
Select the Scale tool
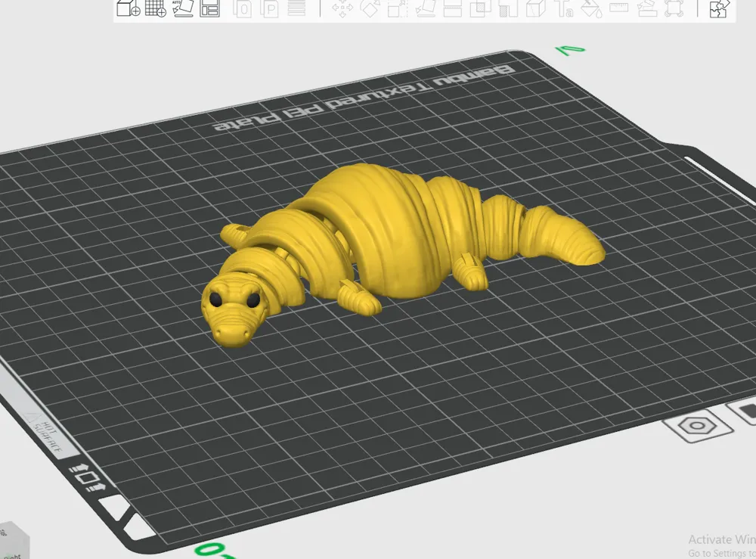pyautogui.click(x=398, y=8)
